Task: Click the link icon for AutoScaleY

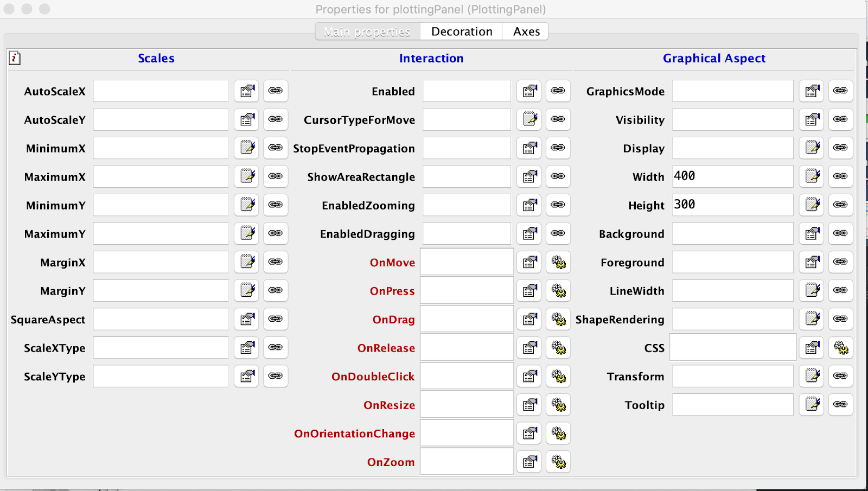Action: (x=276, y=119)
